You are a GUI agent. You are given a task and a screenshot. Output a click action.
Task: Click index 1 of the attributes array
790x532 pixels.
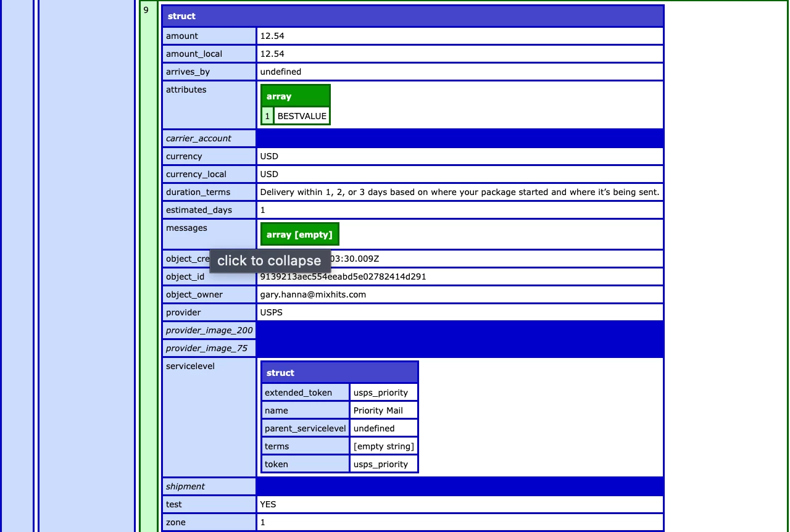[267, 116]
